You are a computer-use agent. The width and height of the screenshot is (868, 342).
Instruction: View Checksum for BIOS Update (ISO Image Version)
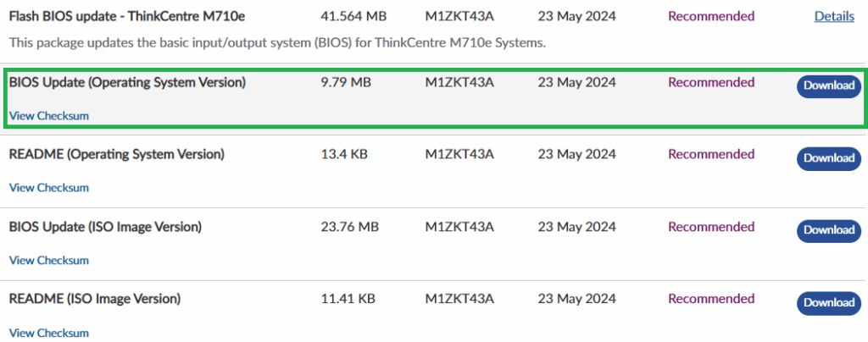[48, 260]
